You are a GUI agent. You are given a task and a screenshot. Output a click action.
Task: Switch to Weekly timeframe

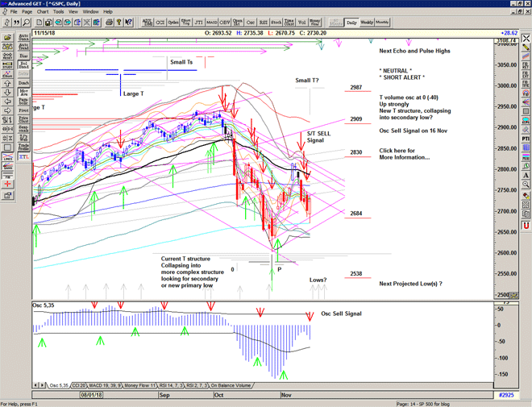point(366,23)
